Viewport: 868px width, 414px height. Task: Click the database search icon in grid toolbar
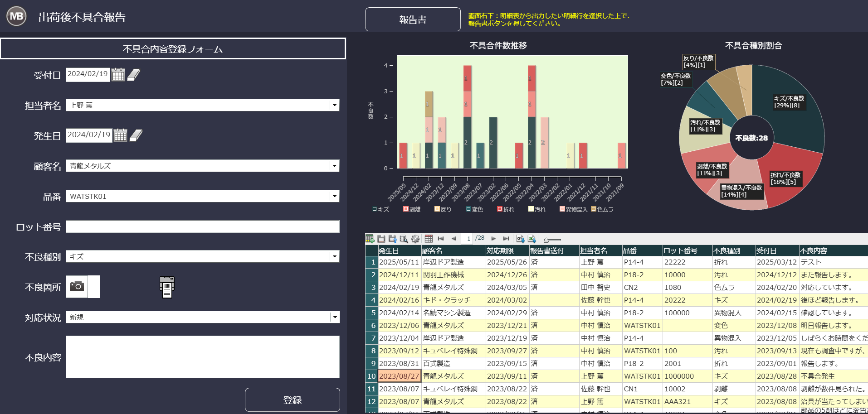[x=404, y=239]
